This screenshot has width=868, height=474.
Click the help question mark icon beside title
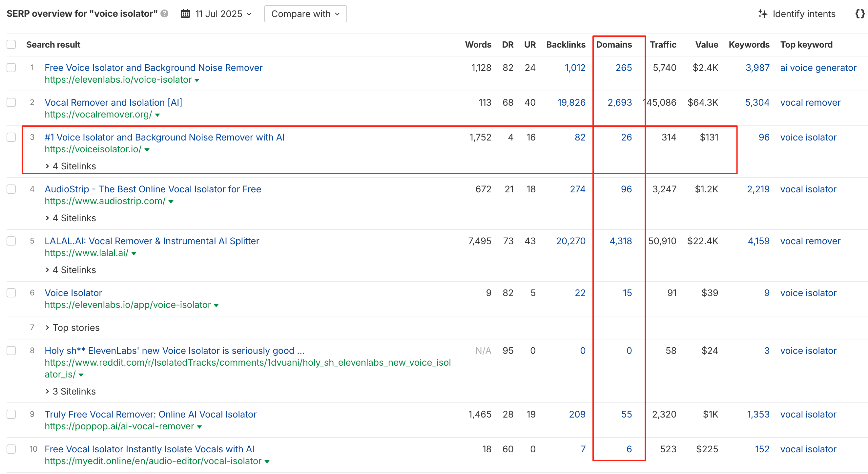tap(164, 13)
